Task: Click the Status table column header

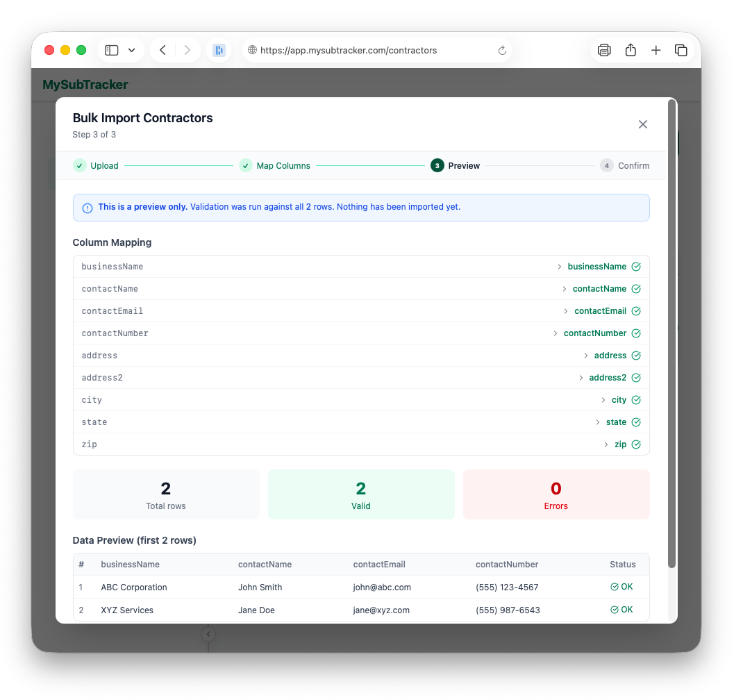Action: tap(623, 565)
